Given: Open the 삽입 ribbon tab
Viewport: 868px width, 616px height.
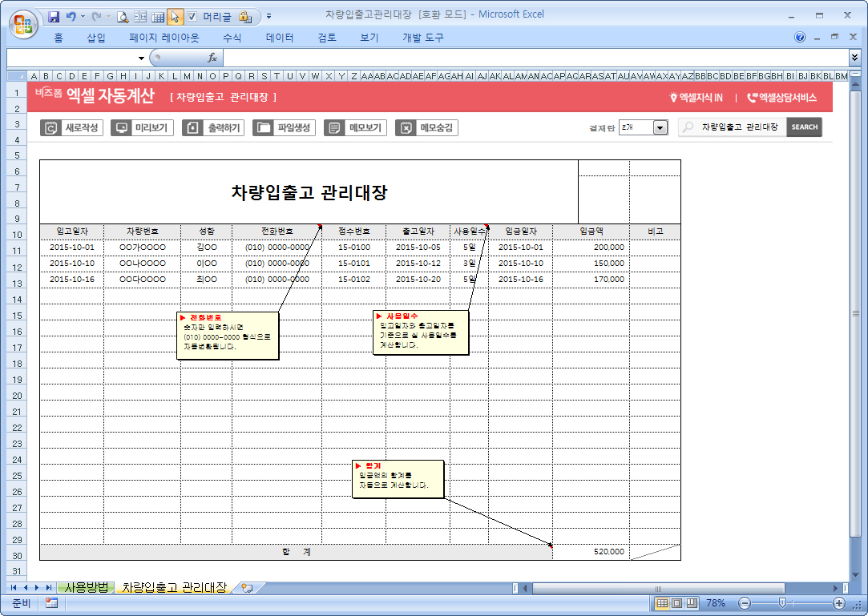Looking at the screenshot, I should (x=95, y=38).
